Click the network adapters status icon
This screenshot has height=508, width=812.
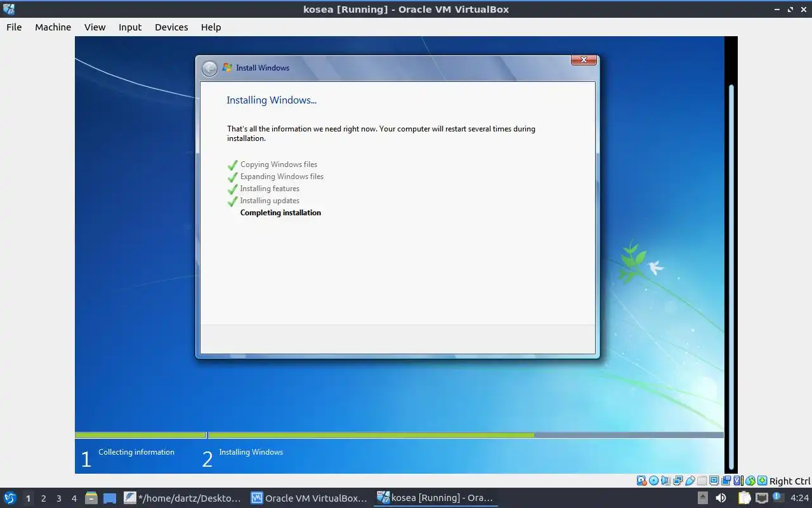pyautogui.click(x=678, y=481)
